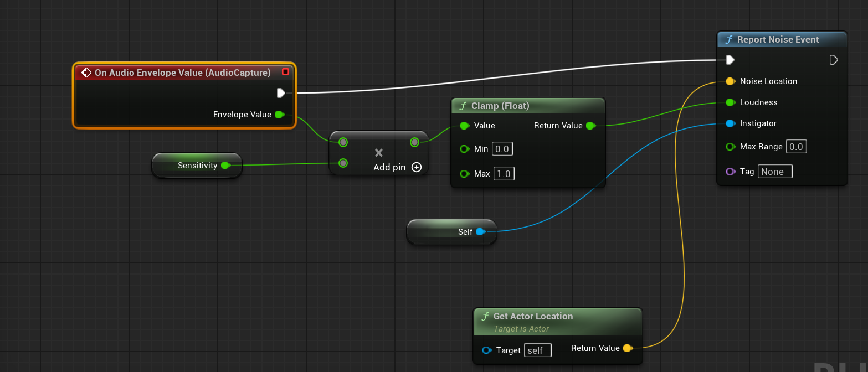
Task: Click the Envelope Value output pin
Action: pyautogui.click(x=279, y=115)
